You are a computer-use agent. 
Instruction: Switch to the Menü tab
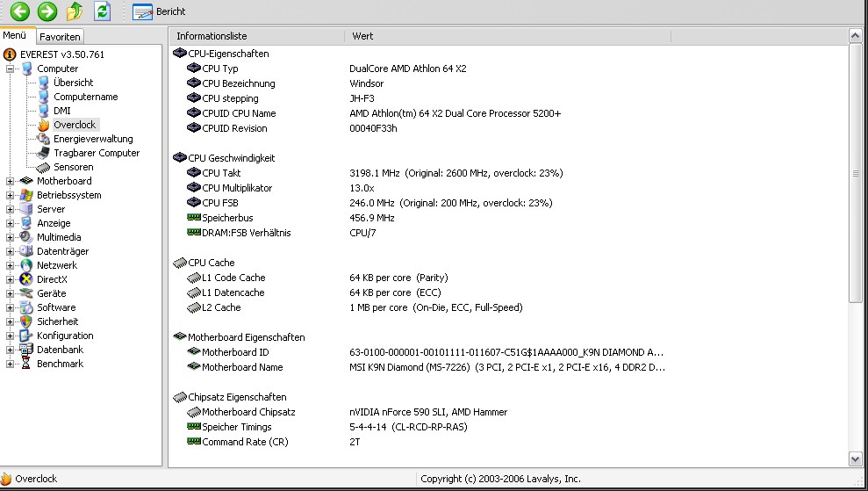pos(14,35)
